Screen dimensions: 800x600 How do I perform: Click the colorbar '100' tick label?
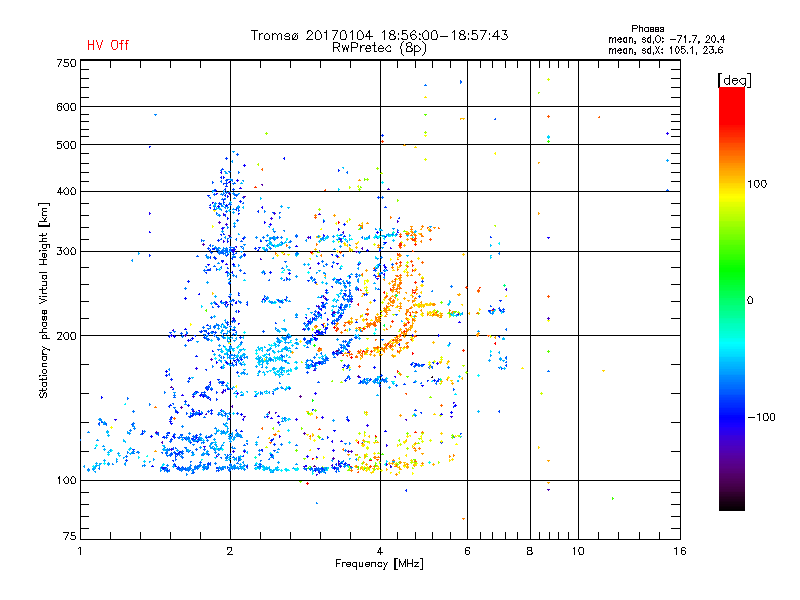coord(757,184)
